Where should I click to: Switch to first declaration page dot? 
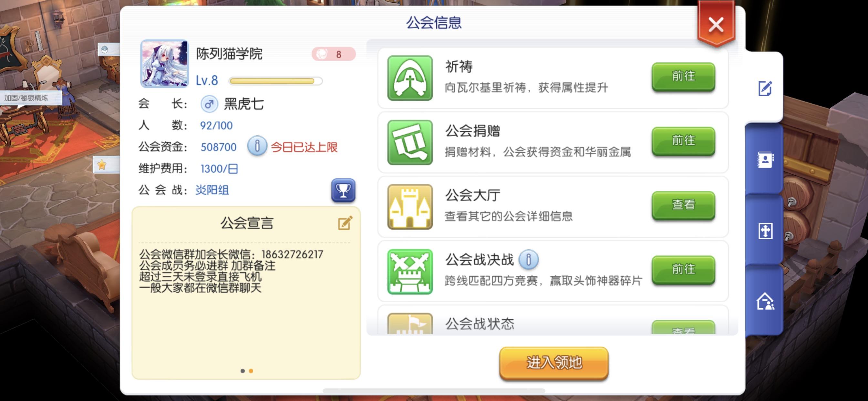tap(242, 371)
